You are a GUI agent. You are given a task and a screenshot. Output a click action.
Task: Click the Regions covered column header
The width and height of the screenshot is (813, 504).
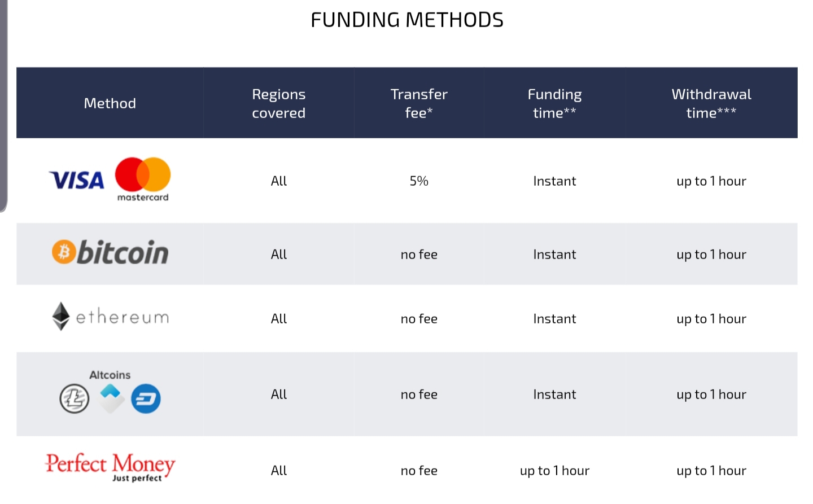[x=279, y=103]
